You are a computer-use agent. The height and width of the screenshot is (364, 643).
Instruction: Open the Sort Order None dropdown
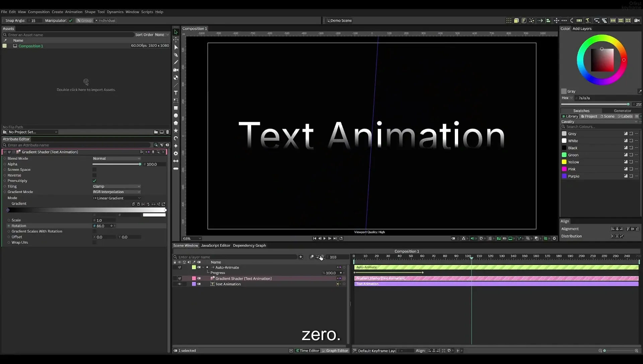(x=162, y=35)
